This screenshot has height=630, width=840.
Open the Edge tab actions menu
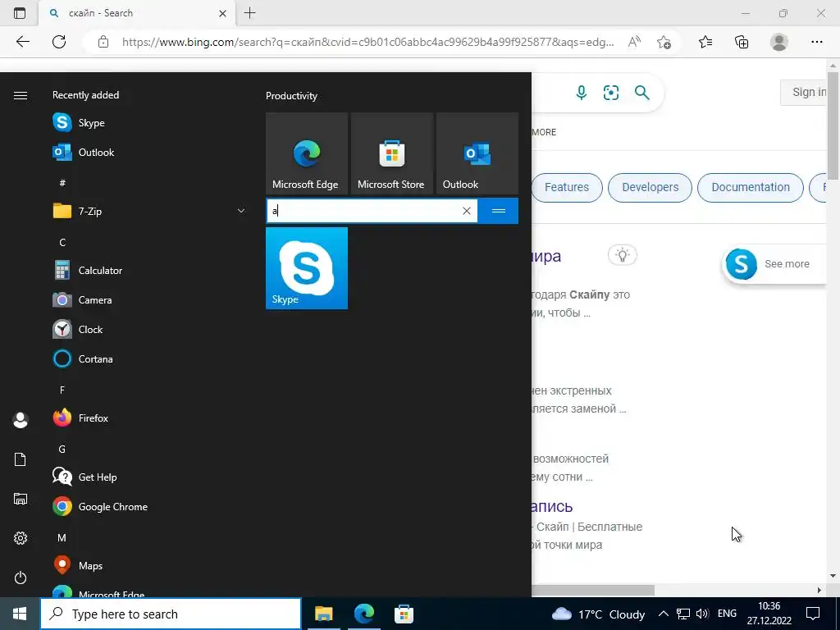click(20, 13)
